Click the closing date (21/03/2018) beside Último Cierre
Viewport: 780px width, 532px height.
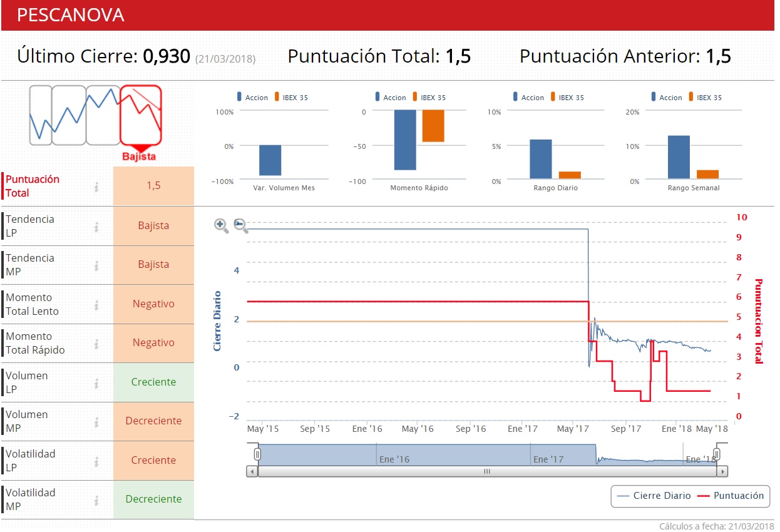pyautogui.click(x=225, y=59)
